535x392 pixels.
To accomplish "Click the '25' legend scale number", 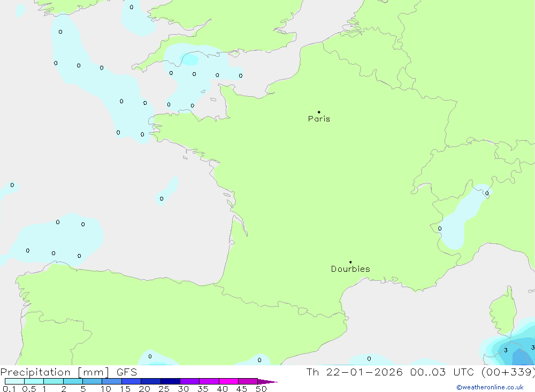I will [x=164, y=389].
